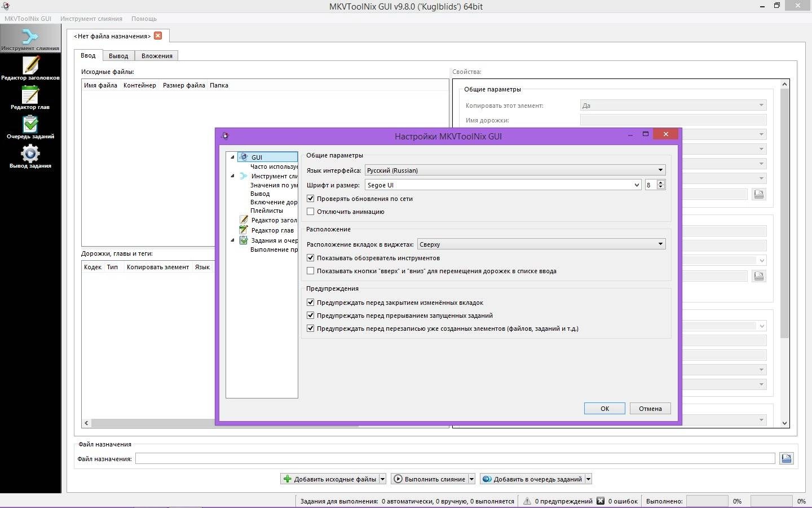Click Выполнить слияние button
The image size is (812, 508).
pyautogui.click(x=429, y=479)
